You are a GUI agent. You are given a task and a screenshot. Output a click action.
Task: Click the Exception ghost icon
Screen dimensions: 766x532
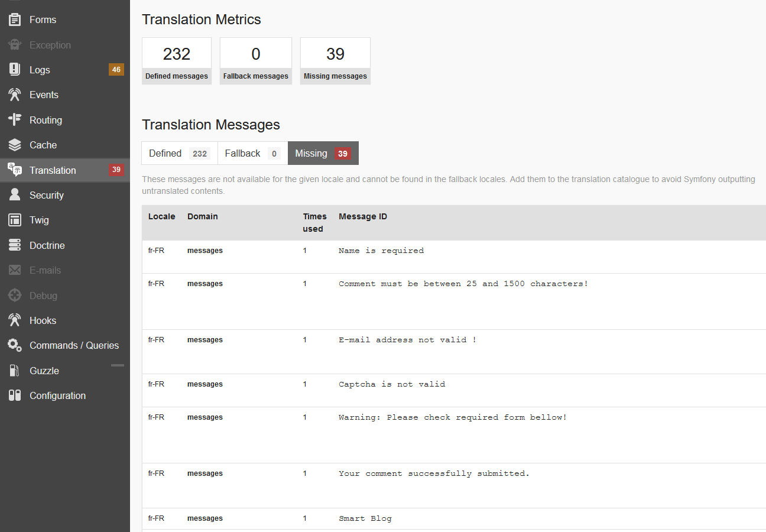15,45
